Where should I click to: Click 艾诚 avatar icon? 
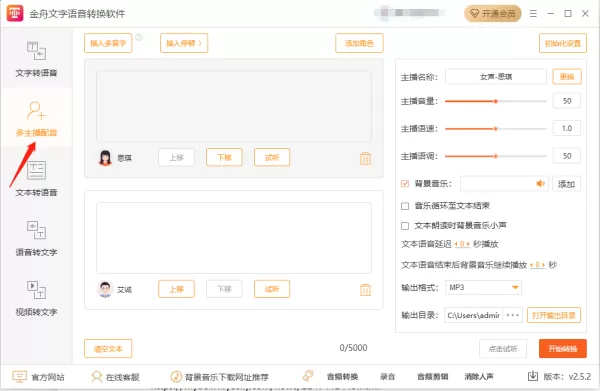[105, 289]
